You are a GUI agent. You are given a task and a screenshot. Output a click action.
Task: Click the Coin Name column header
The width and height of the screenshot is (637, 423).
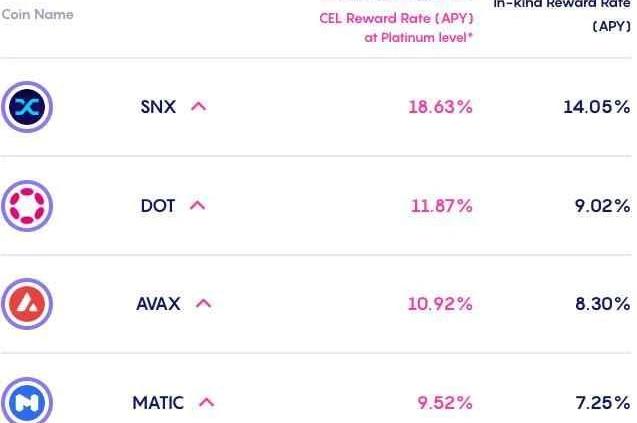[38, 15]
